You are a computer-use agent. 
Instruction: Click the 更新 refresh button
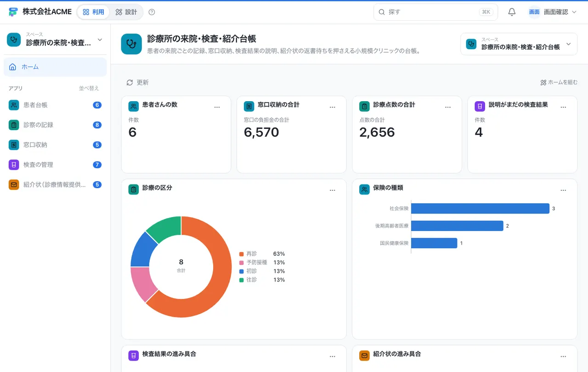click(137, 82)
